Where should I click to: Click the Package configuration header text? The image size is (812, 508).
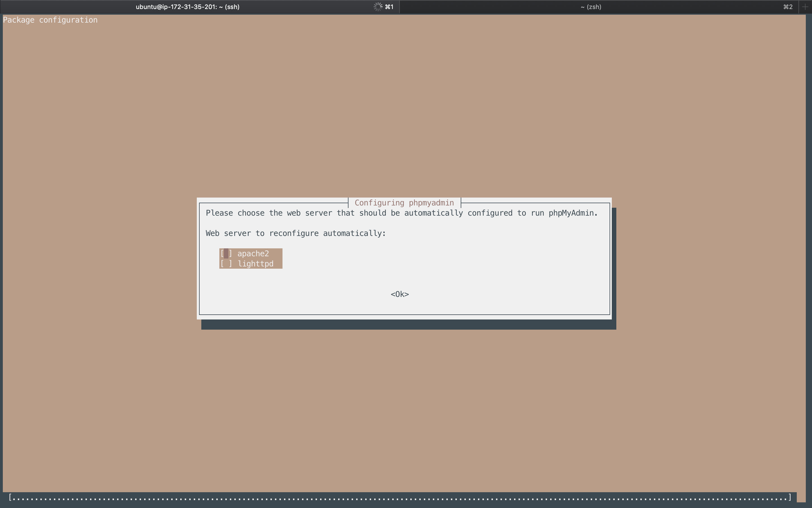[50, 20]
